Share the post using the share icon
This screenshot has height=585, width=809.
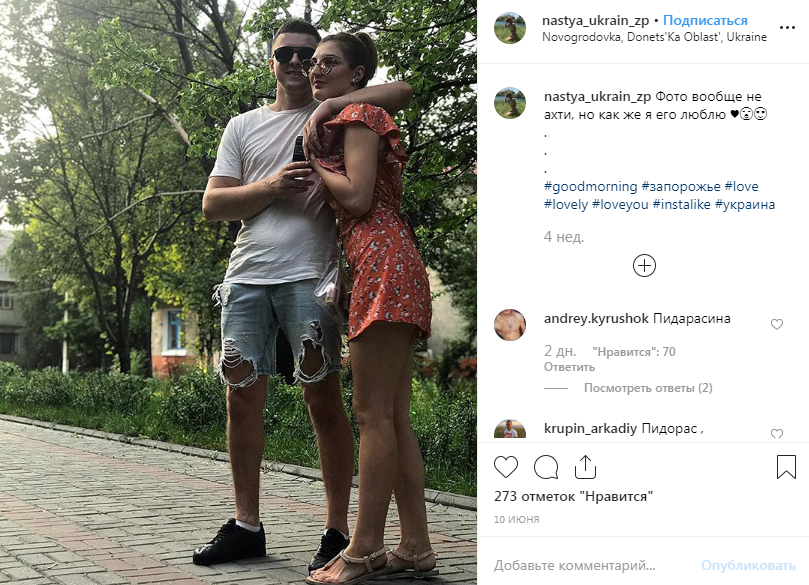click(x=585, y=467)
